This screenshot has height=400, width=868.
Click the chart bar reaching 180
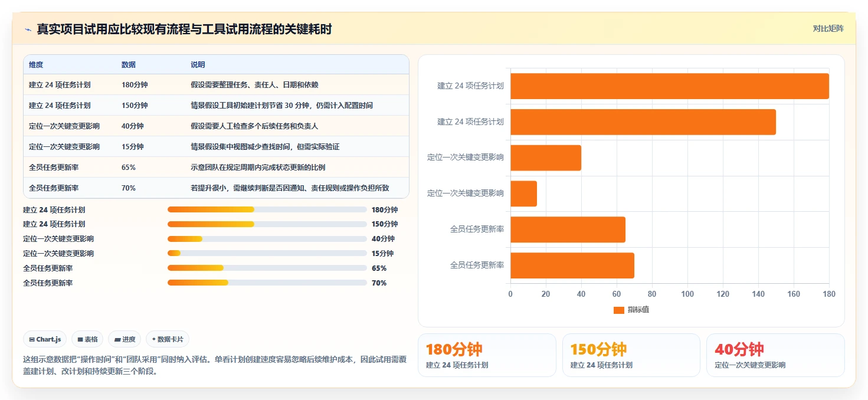(x=670, y=86)
